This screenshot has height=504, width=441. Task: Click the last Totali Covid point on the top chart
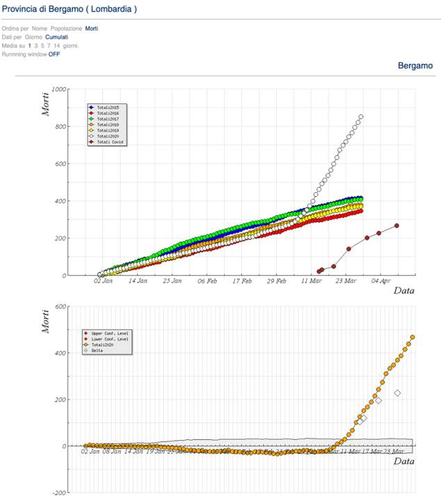pyautogui.click(x=396, y=226)
